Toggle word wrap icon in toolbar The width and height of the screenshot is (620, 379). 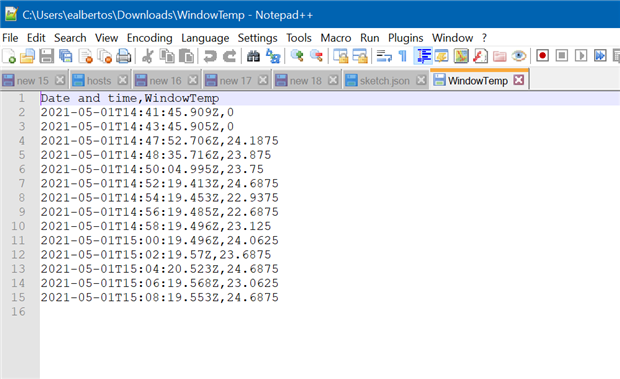[x=384, y=56]
